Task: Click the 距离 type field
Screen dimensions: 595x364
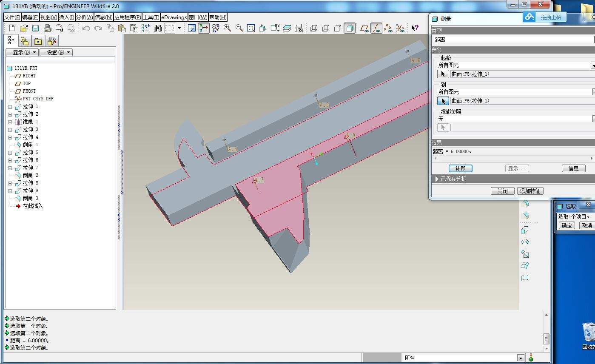Action: 512,40
